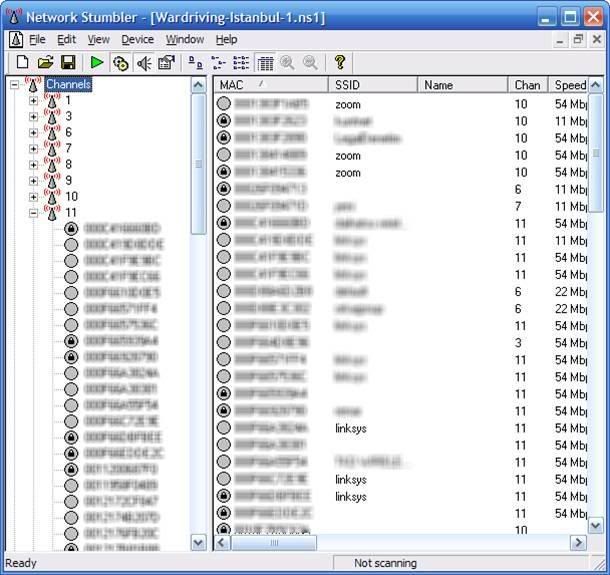Viewport: 610px width, 575px height.
Task: Expand channel 6 node
Action: coord(33,132)
